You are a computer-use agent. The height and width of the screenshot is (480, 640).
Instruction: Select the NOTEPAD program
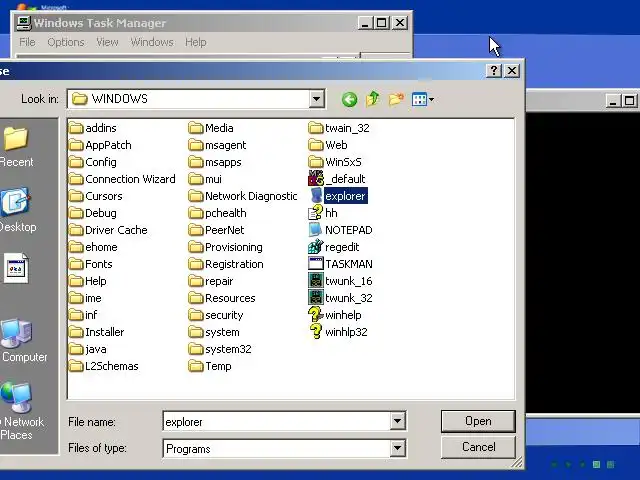(x=340, y=230)
